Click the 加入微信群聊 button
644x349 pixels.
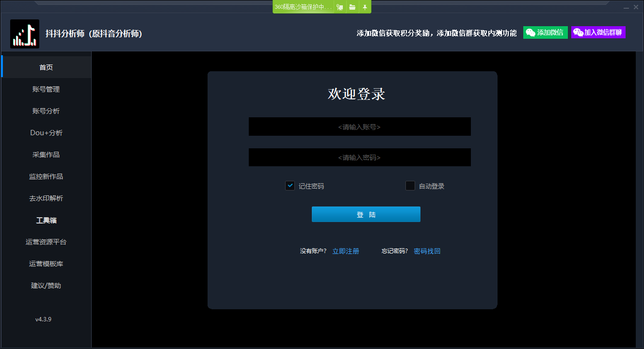(598, 32)
